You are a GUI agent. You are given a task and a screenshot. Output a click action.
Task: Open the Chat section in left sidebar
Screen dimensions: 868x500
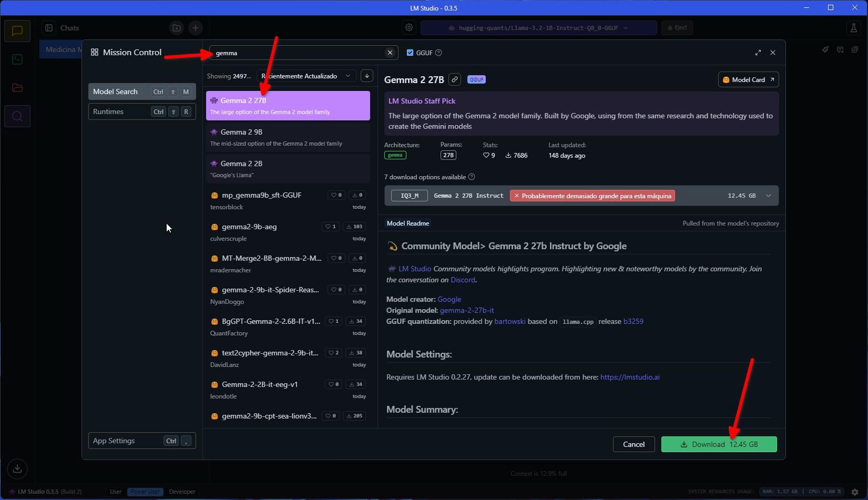click(x=17, y=30)
